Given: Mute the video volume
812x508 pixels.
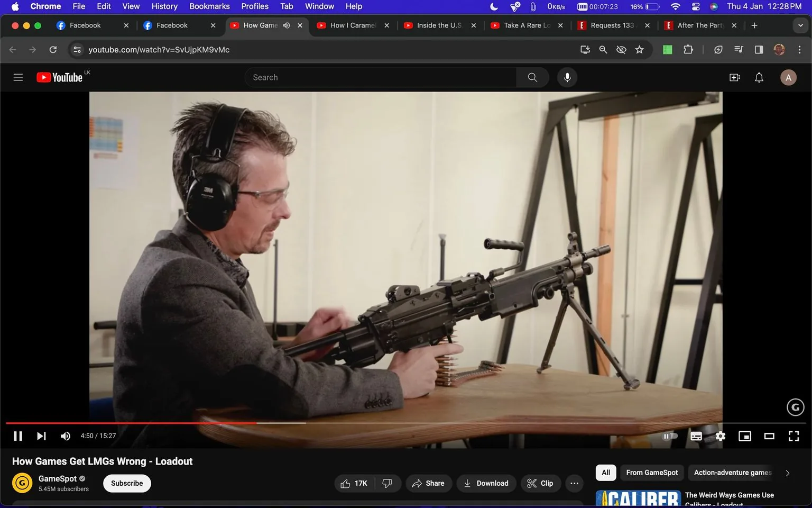Looking at the screenshot, I should tap(65, 436).
